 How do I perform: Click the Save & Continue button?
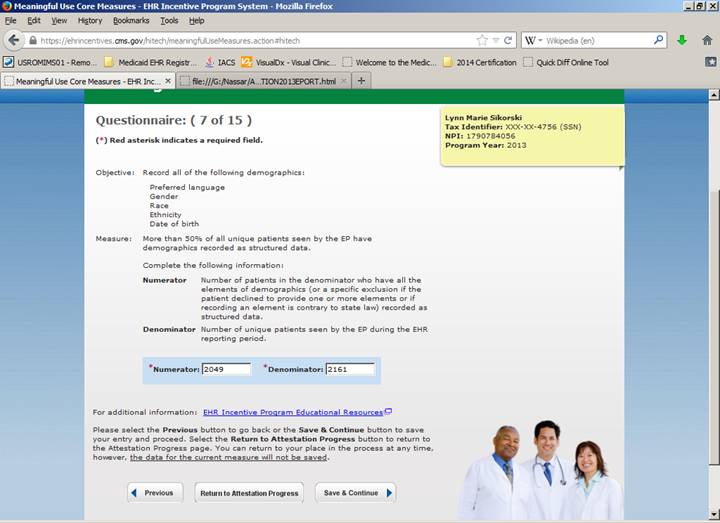coord(355,493)
